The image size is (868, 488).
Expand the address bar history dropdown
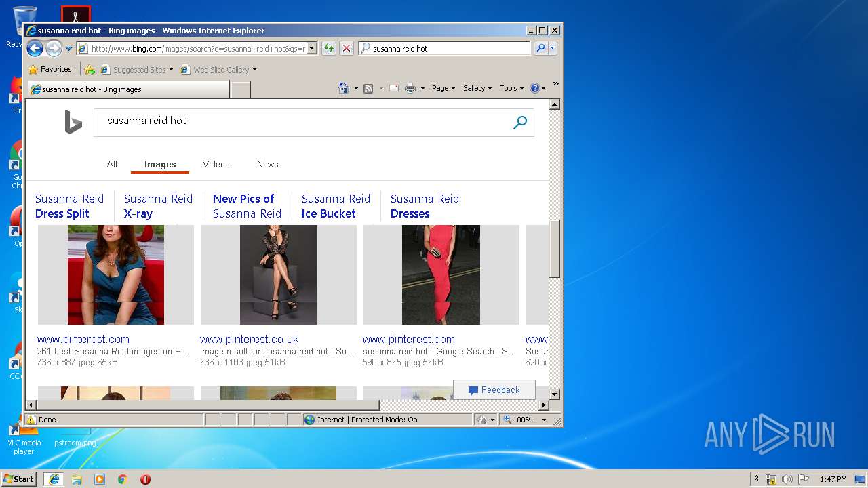tap(312, 48)
